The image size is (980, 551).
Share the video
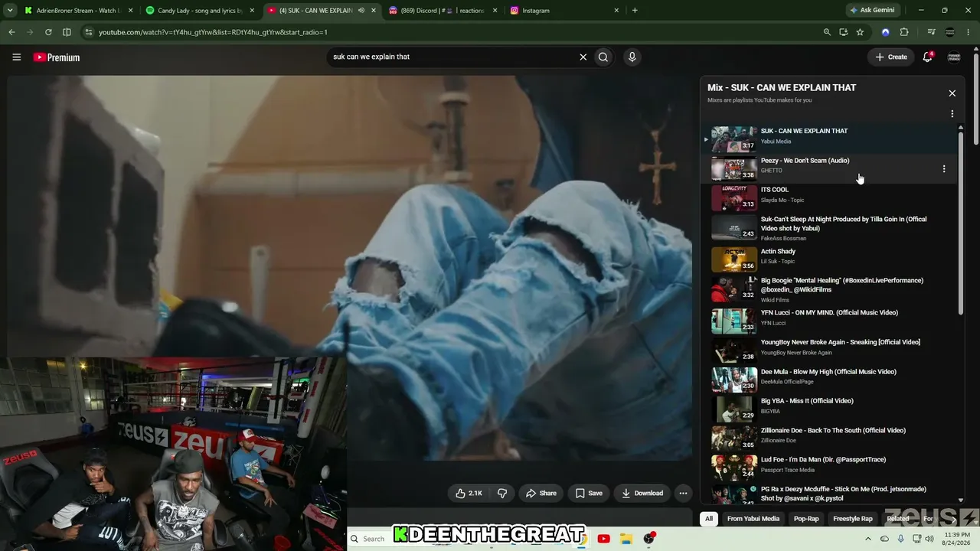click(x=541, y=493)
